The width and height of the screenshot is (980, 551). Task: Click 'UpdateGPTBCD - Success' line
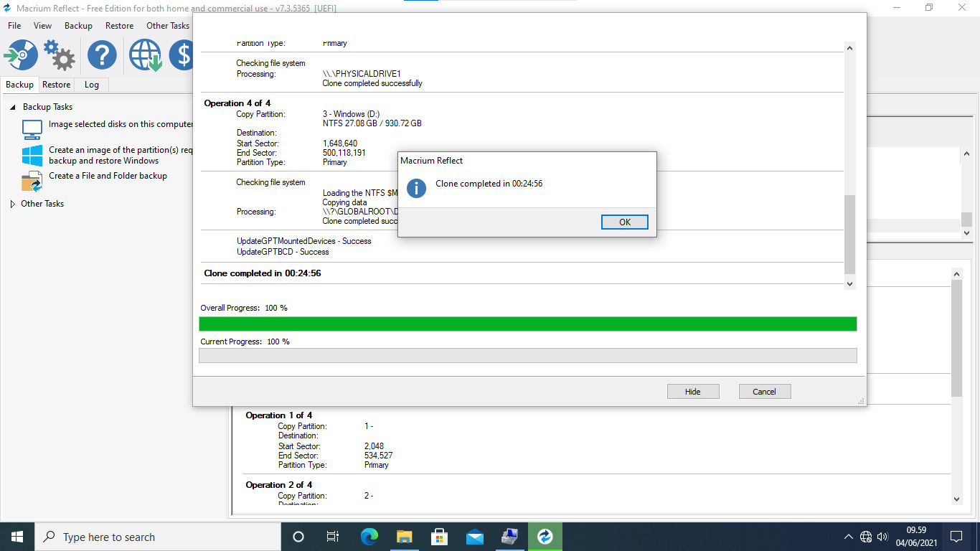coord(283,252)
